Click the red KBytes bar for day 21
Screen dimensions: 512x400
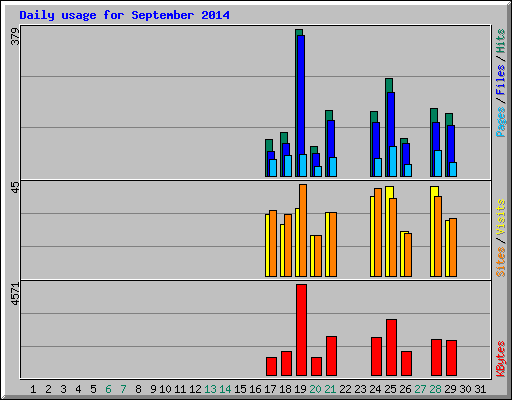[331, 356]
